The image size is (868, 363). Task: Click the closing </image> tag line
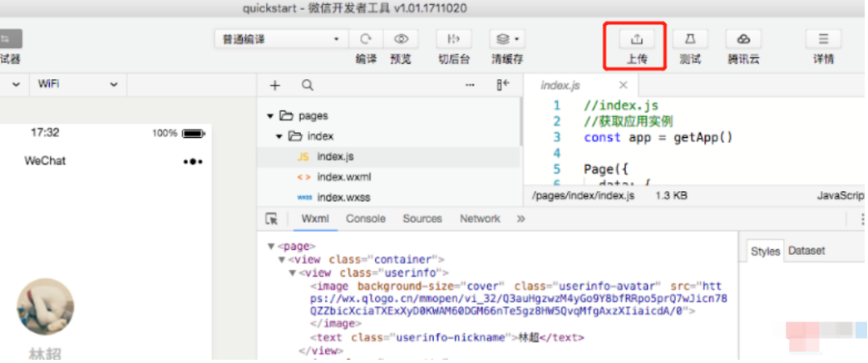[335, 324]
